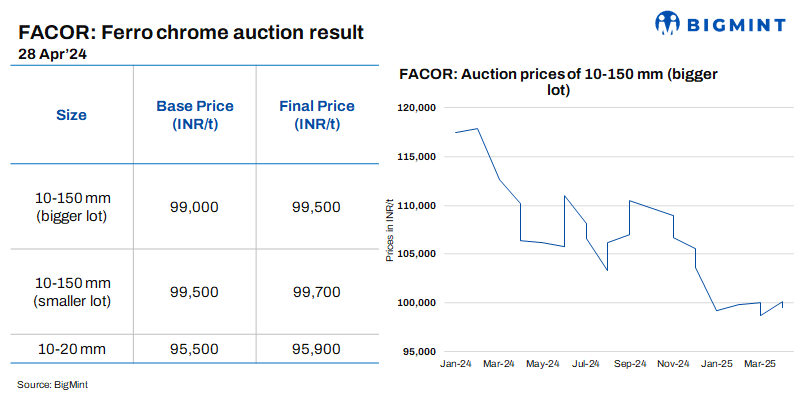Click the BIGMINT brand name text
Viewport: 804px width, 401px height.
[738, 23]
